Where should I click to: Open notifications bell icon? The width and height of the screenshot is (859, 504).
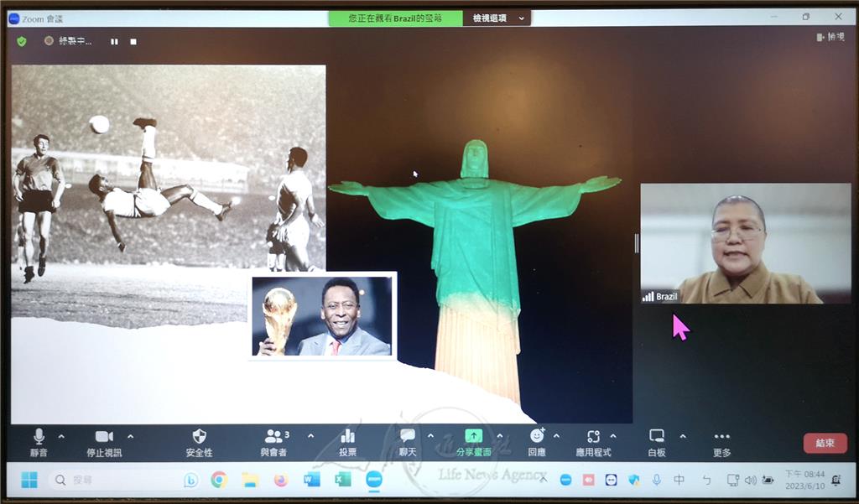click(836, 481)
